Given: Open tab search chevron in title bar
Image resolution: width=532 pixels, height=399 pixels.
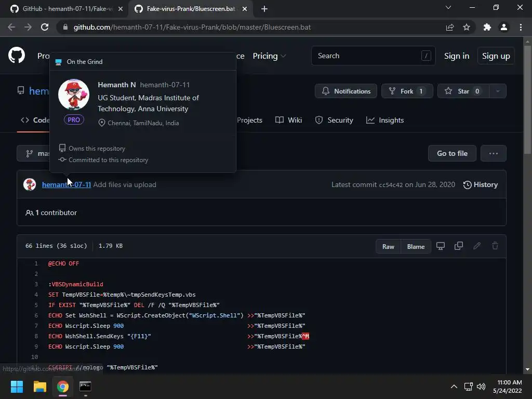Looking at the screenshot, I should [x=448, y=7].
